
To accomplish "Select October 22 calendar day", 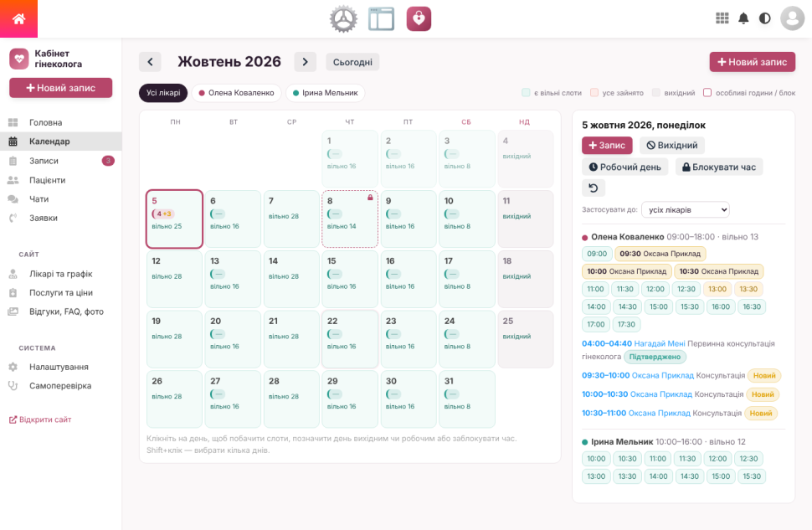I will click(x=350, y=339).
